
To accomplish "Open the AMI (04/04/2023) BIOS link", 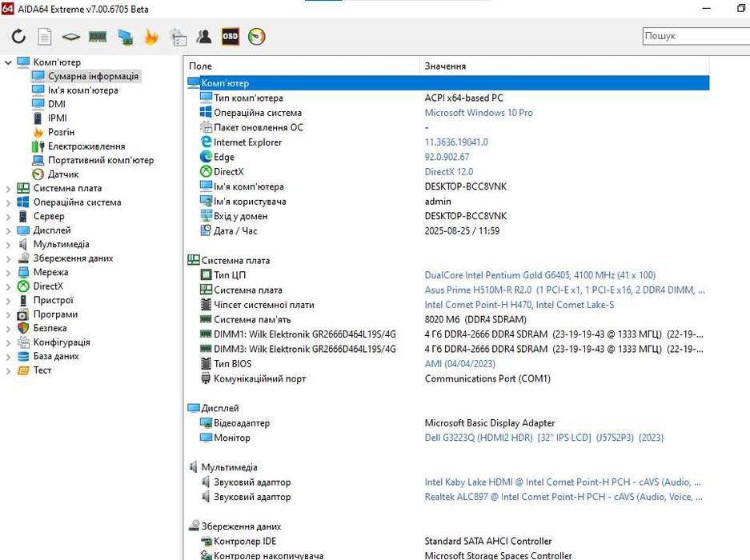I will [459, 364].
